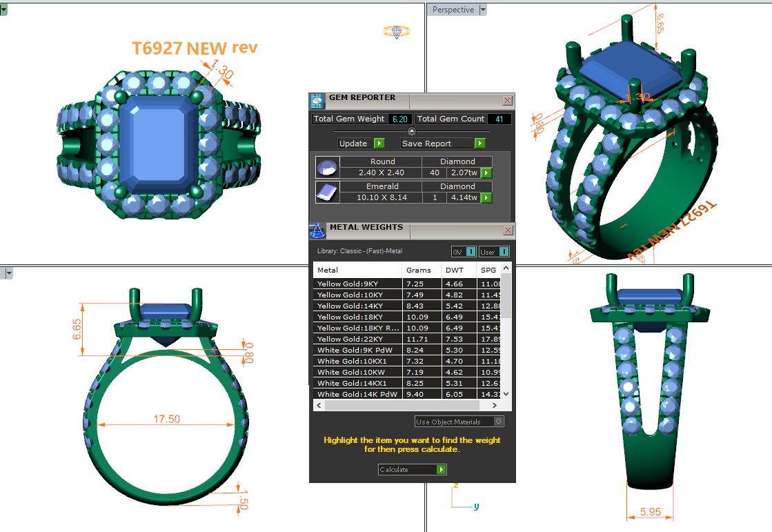Open the top-left viewport dropdown arrow

[x=3, y=10]
